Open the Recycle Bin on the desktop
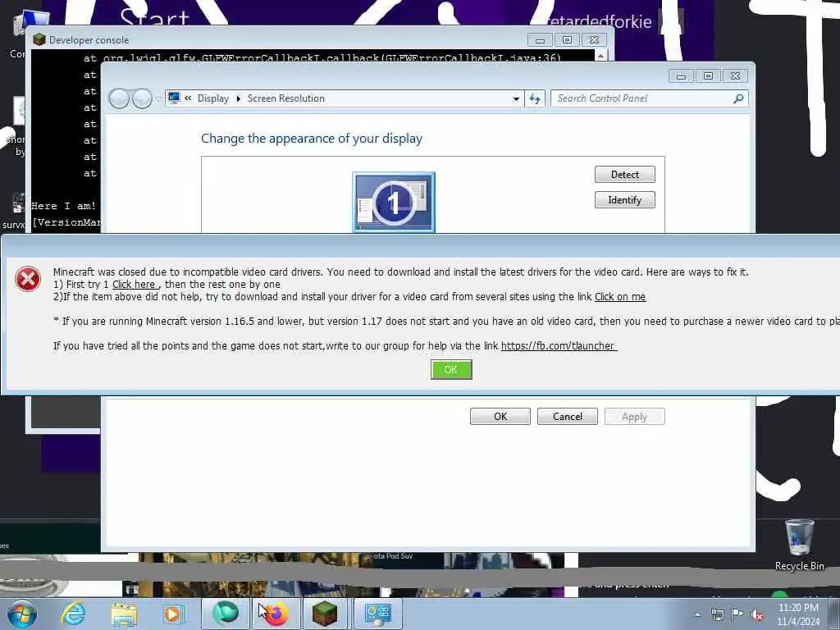 [799, 546]
